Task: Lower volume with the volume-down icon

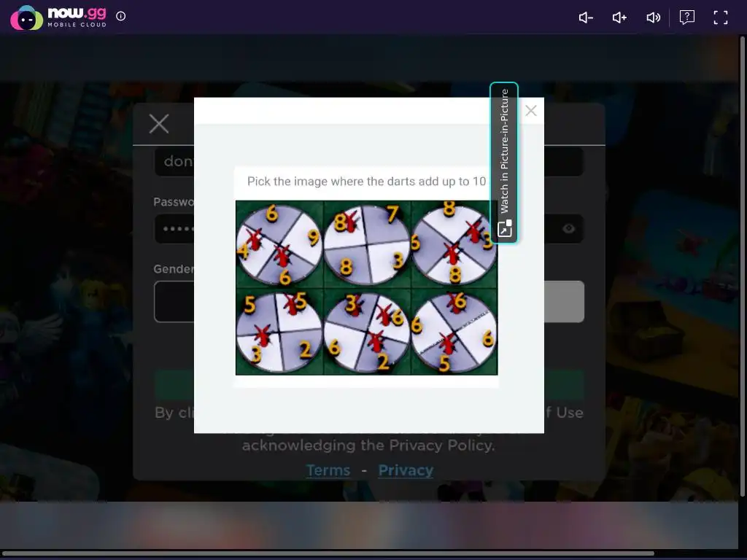Action: (x=586, y=17)
